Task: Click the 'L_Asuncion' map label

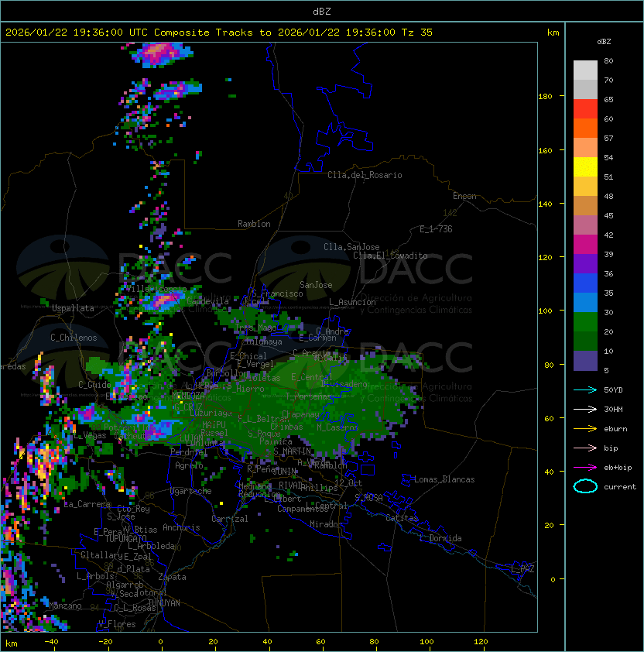Action: click(352, 302)
